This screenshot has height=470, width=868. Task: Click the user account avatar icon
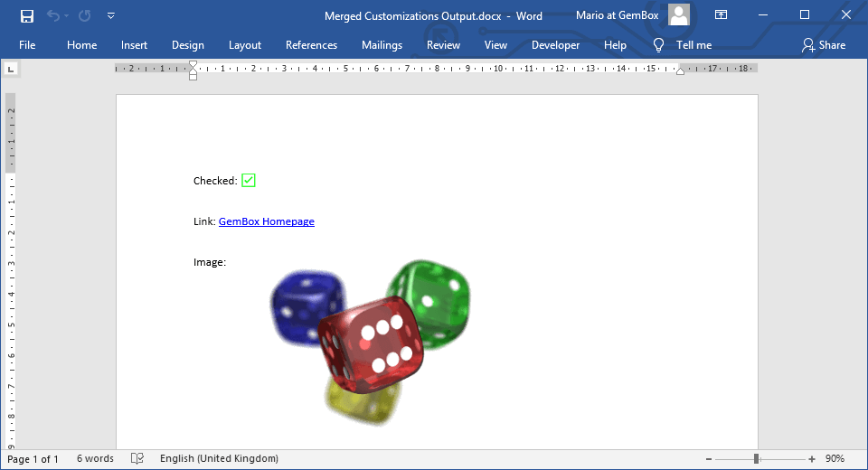click(679, 15)
